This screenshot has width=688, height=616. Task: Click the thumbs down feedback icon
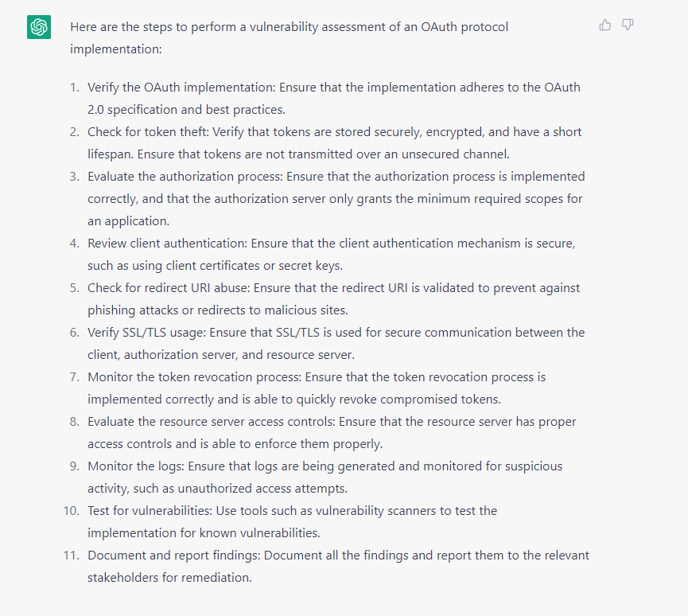[628, 25]
